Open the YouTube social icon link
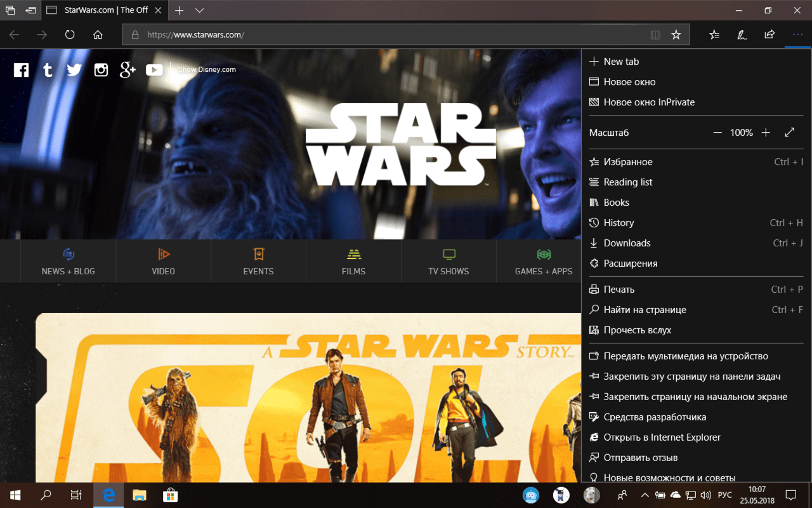812x508 pixels. [x=154, y=70]
